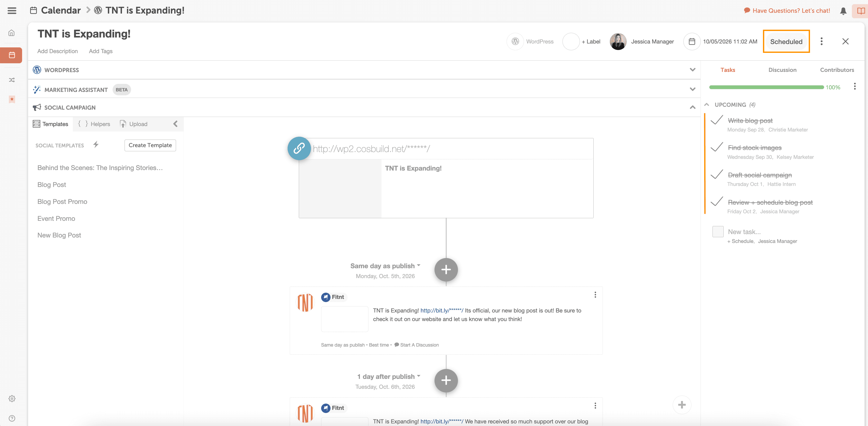The image size is (868, 426).
Task: Collapse the Social Campaign section
Action: click(692, 107)
